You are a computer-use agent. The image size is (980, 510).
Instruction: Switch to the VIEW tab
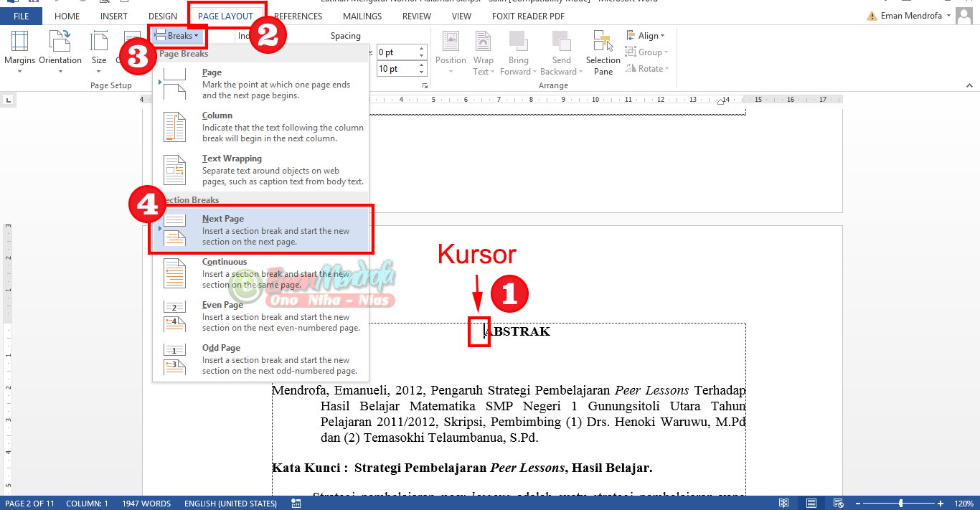[462, 16]
